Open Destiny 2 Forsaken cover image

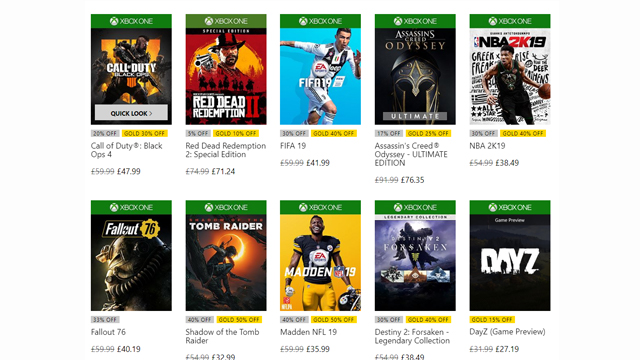coord(415,262)
